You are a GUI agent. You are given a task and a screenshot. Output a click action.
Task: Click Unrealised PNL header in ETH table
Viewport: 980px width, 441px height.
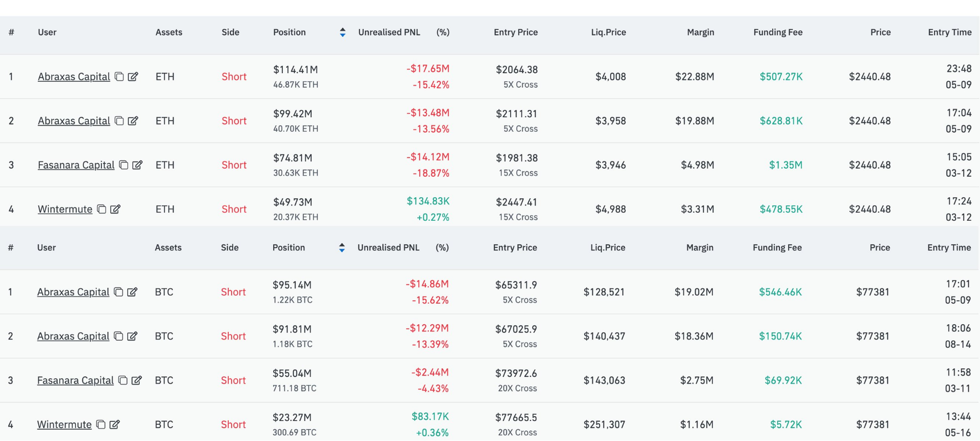(x=389, y=32)
